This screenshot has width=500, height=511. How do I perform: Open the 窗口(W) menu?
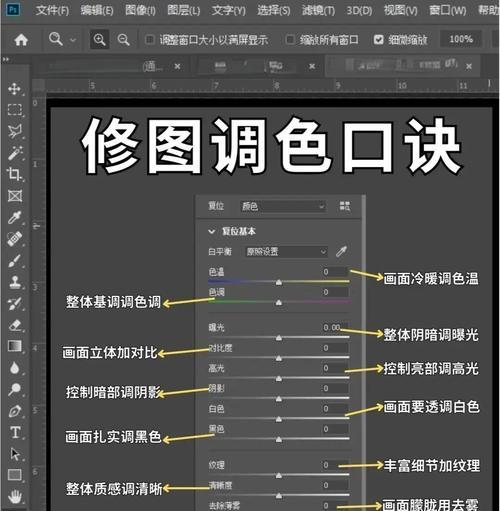pyautogui.click(x=448, y=10)
